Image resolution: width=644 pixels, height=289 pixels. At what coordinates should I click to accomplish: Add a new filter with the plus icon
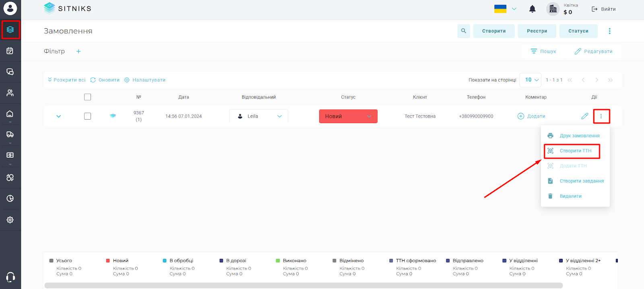click(x=78, y=52)
